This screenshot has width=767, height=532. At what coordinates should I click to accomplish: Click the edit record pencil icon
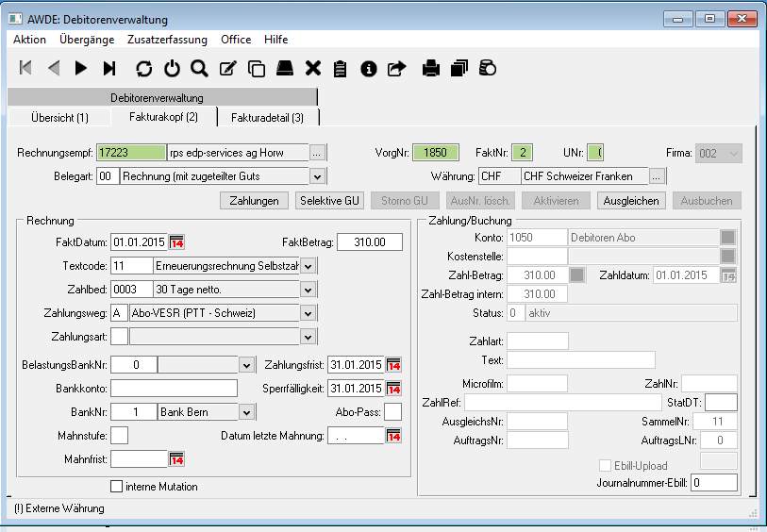point(227,68)
